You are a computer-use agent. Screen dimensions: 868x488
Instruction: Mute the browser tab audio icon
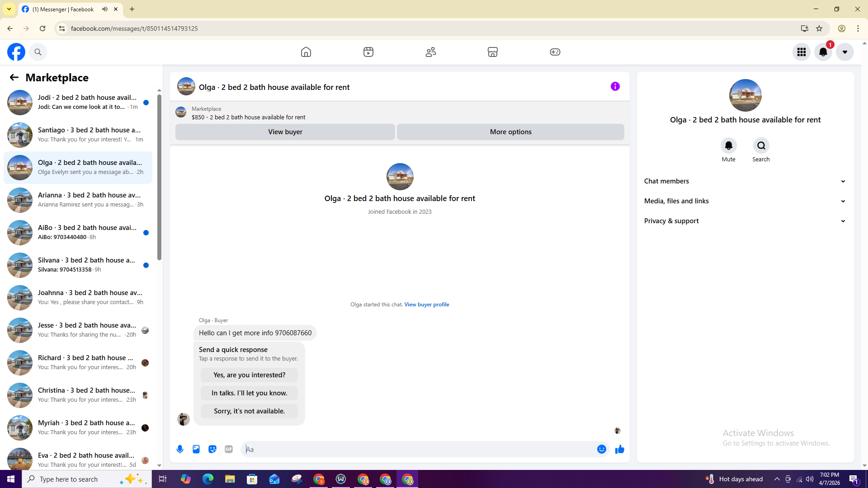(x=105, y=9)
